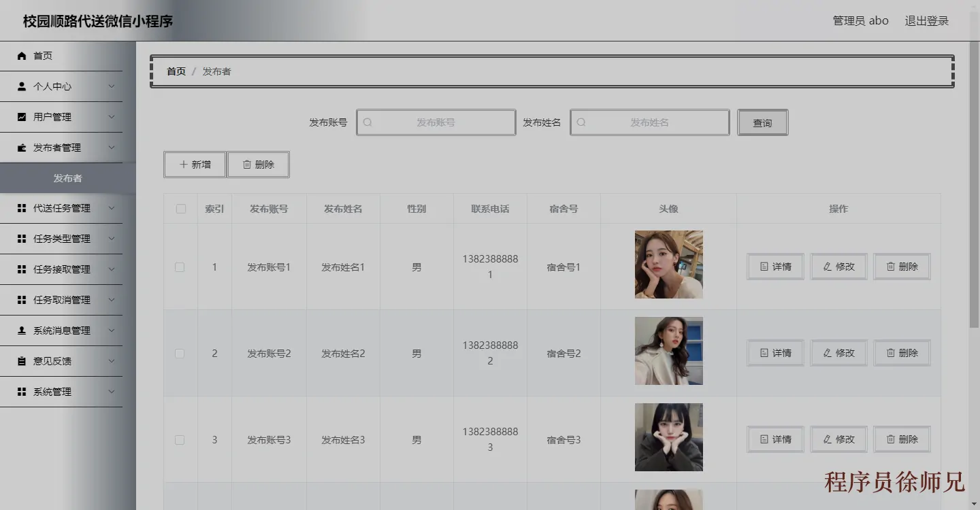Image resolution: width=980 pixels, height=510 pixels.
Task: Expand the 任务类型管理 chevron
Action: pyautogui.click(x=112, y=239)
